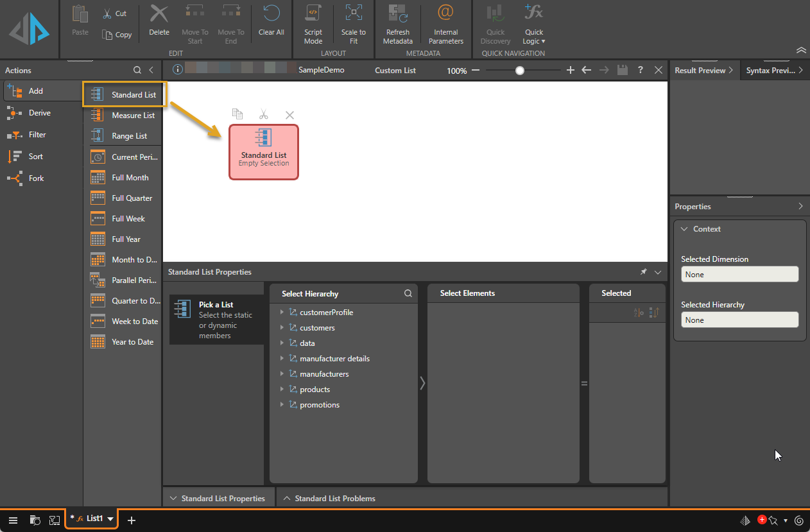This screenshot has width=810, height=532.
Task: Toggle Script Mode in the Layout group
Action: pyautogui.click(x=313, y=24)
